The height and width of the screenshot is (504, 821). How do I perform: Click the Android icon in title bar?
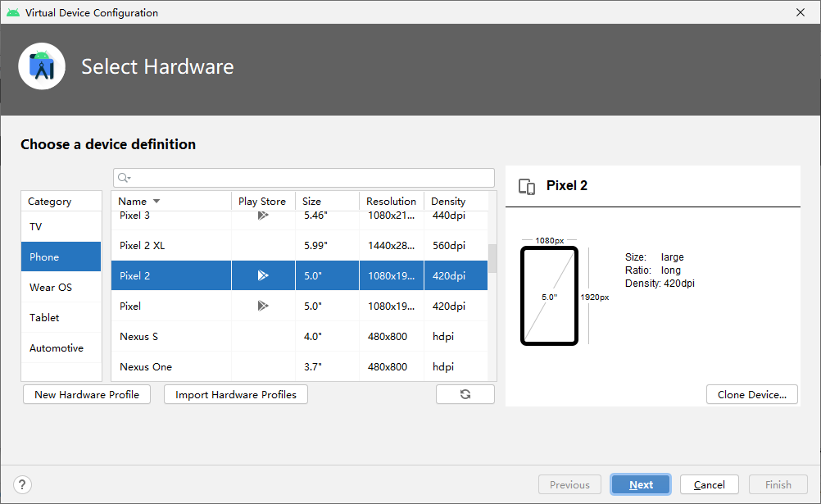(x=13, y=12)
